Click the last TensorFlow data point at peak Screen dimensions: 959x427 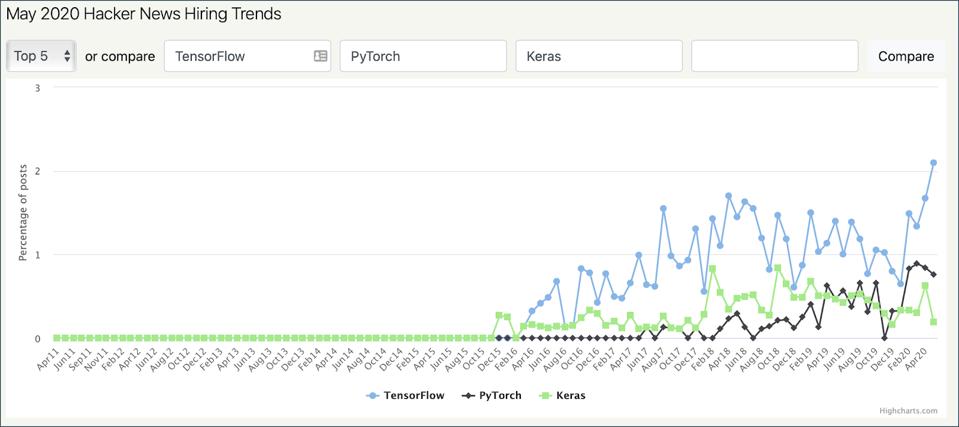[933, 162]
